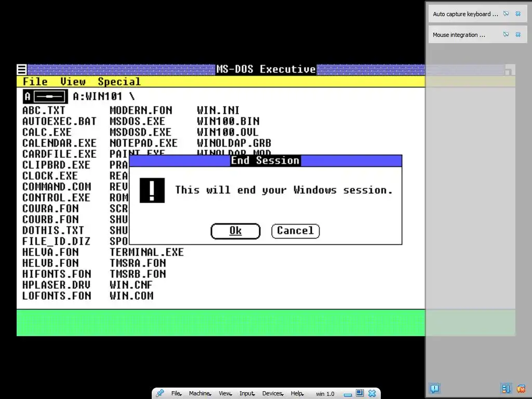Exit fullscreen using mini toolbar restore icon
The width and height of the screenshot is (532, 399).
click(x=360, y=393)
